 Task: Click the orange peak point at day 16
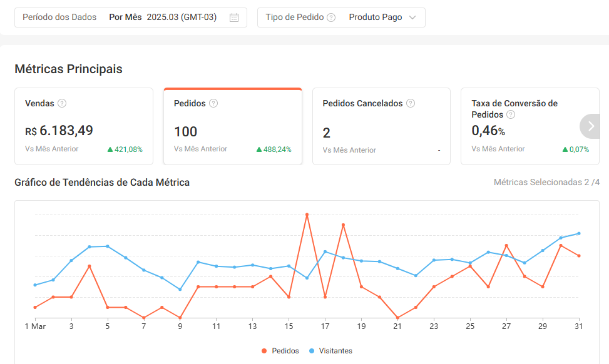[307, 215]
